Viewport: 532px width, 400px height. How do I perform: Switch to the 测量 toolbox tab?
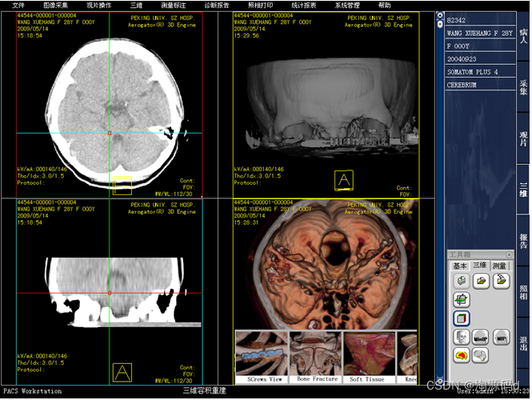pos(499,266)
